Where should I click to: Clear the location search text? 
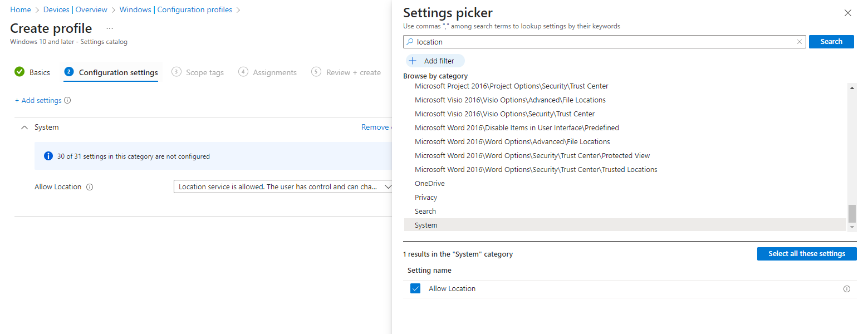pyautogui.click(x=800, y=42)
